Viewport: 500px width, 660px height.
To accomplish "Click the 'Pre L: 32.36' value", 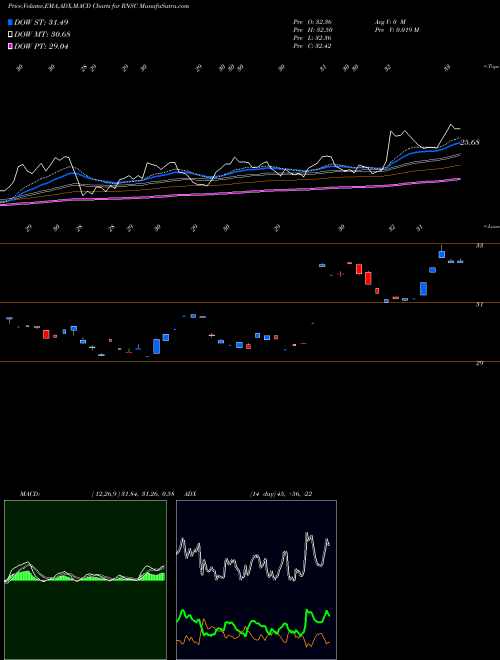I will [x=312, y=38].
